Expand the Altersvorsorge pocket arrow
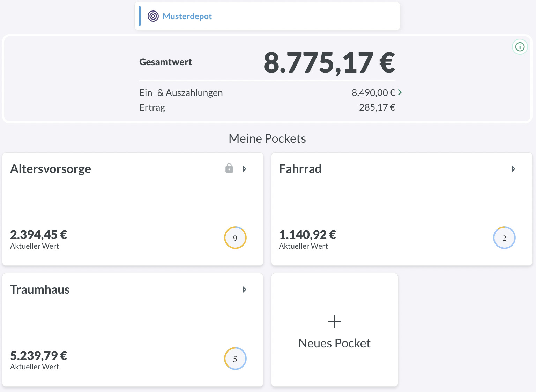536x392 pixels. (245, 169)
